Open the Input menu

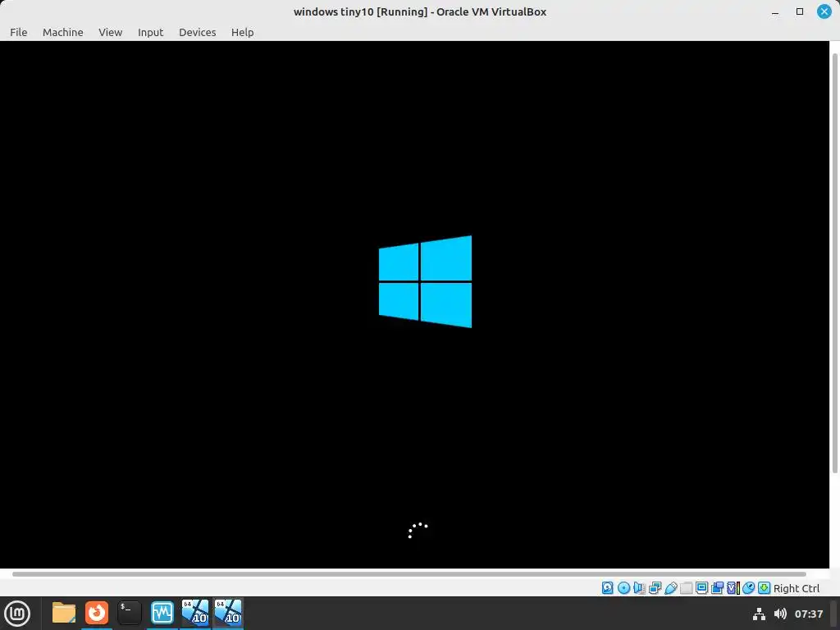click(151, 32)
